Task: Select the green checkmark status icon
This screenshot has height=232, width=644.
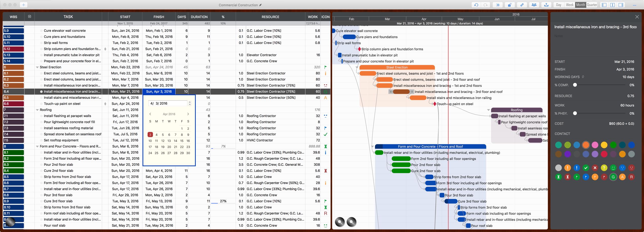Action: 586,168
